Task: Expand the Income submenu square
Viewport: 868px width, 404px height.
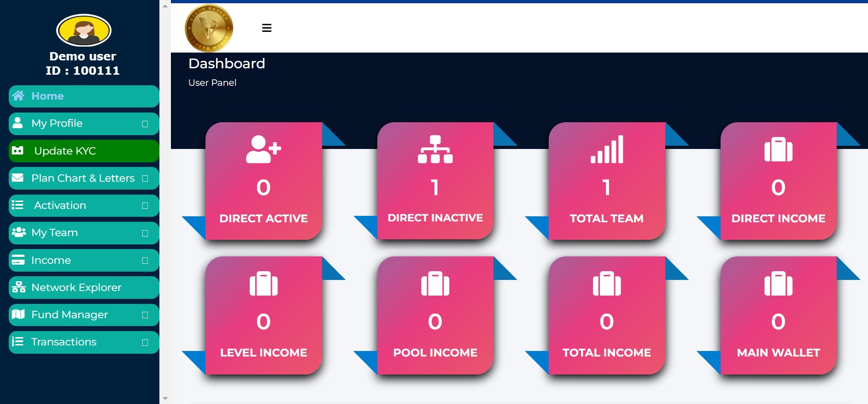Action: pyautogui.click(x=145, y=261)
